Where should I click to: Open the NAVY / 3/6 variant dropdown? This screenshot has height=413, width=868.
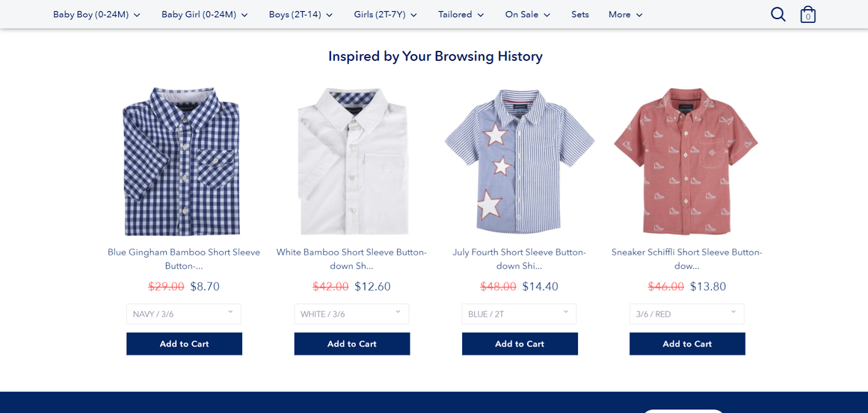pyautogui.click(x=183, y=314)
